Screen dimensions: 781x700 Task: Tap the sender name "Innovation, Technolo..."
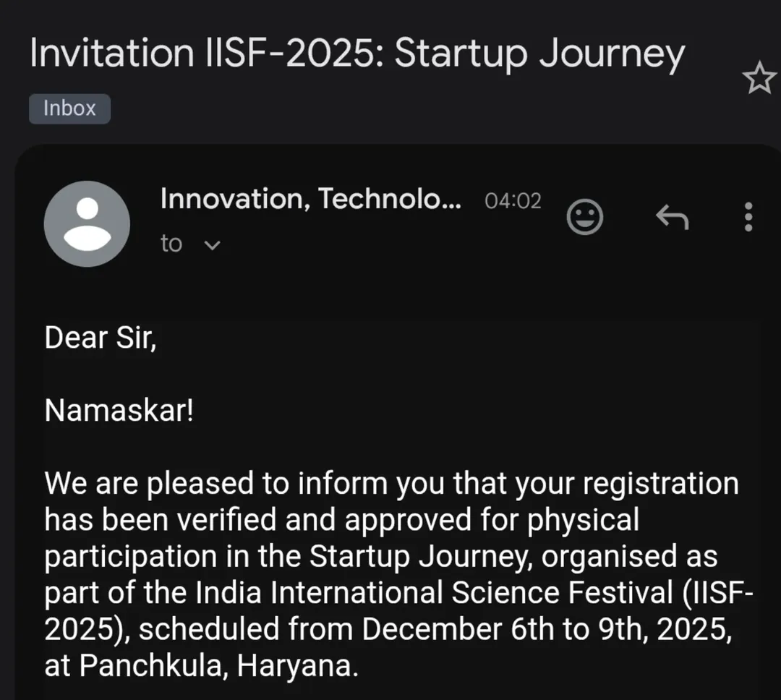point(310,198)
